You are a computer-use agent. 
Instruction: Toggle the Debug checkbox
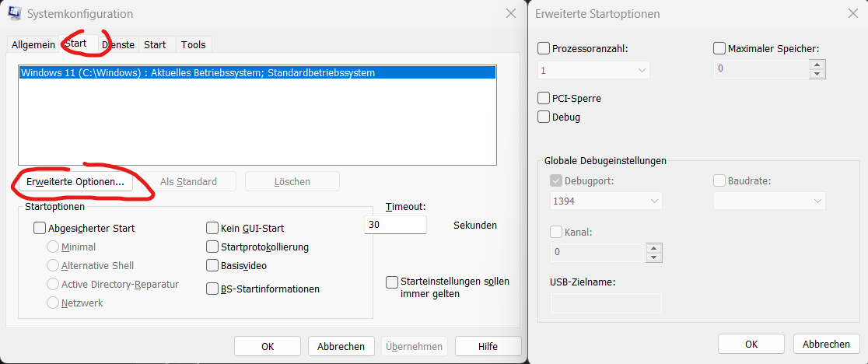[544, 117]
